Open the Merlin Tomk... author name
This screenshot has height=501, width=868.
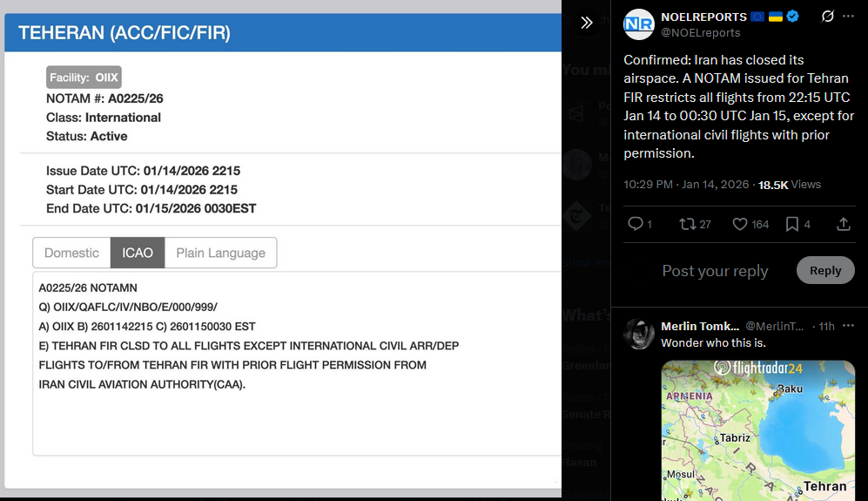pos(700,327)
